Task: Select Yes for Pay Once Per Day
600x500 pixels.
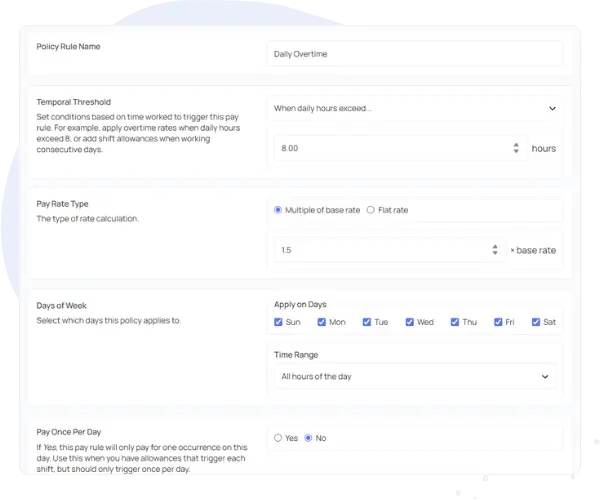Action: pos(278,438)
